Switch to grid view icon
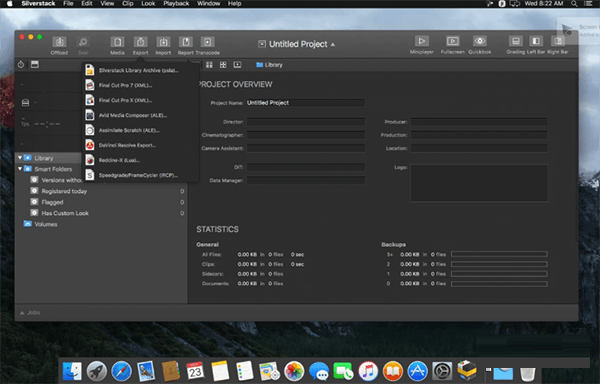 209,65
